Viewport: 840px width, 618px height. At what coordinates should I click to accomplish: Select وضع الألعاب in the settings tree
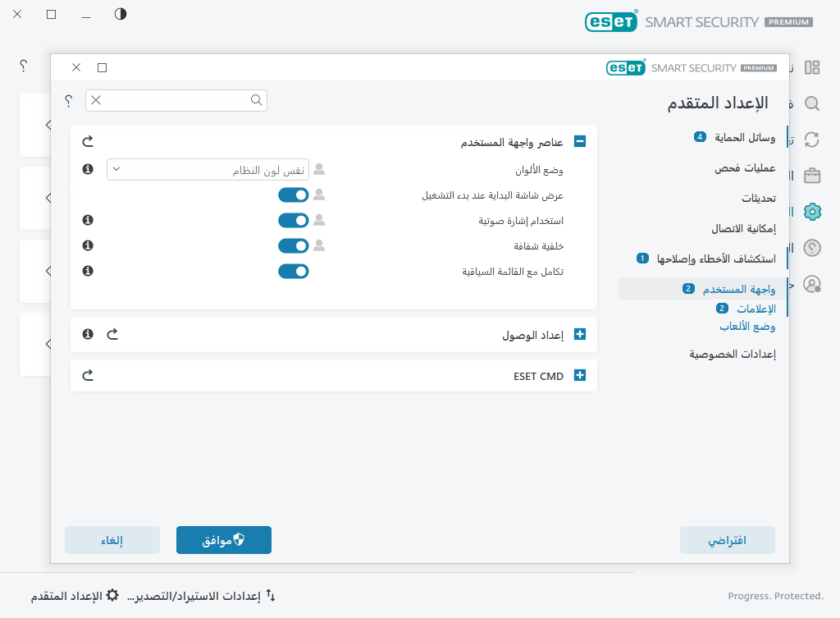(747, 326)
